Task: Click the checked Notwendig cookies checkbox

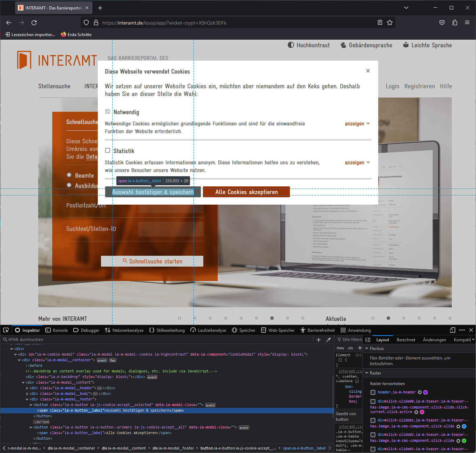Action: point(108,111)
